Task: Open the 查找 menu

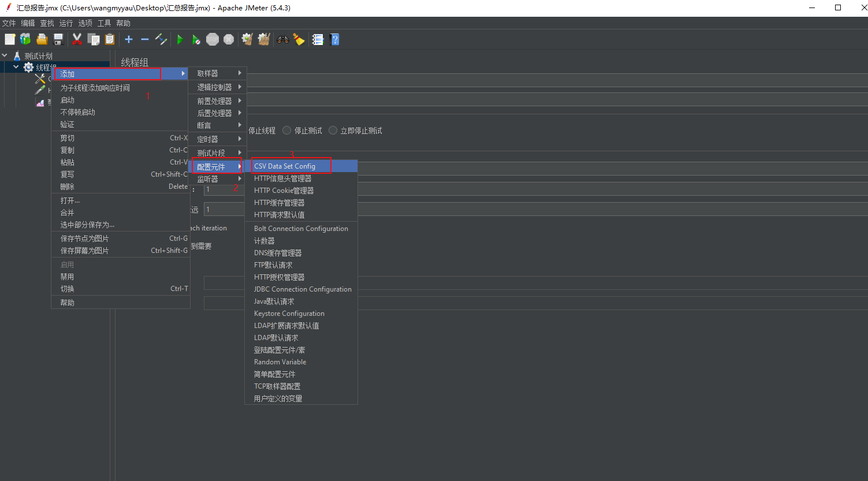Action: (x=47, y=23)
